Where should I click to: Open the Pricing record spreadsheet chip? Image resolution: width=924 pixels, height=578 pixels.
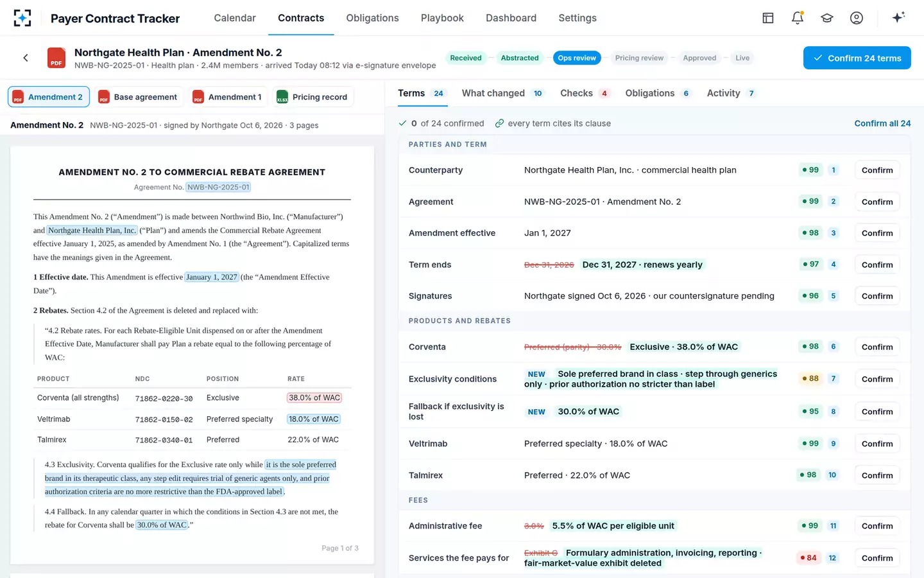(312, 97)
